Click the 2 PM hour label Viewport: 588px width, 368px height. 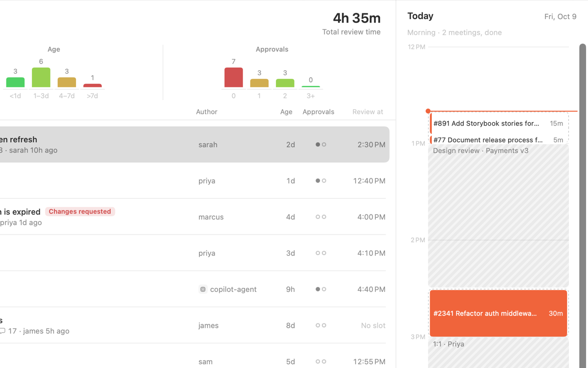418,240
